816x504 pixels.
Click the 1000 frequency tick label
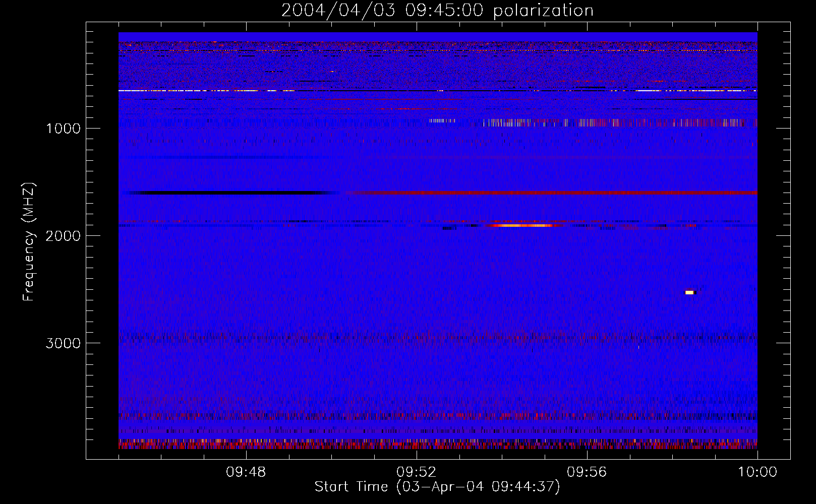(63, 129)
